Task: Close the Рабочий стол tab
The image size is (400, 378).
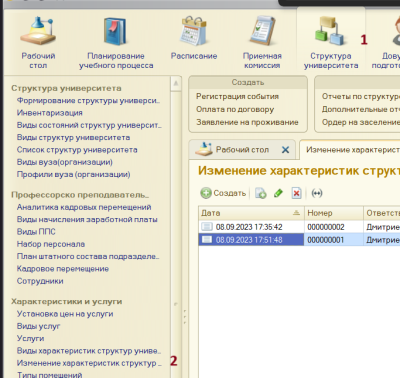Action: click(285, 150)
